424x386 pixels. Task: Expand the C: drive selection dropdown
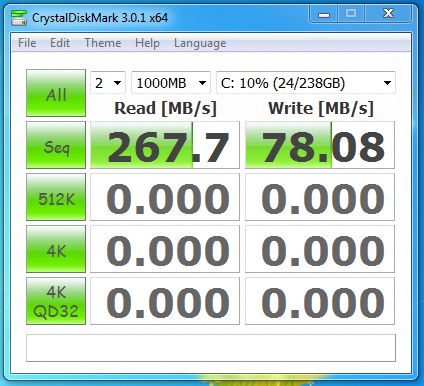[306, 83]
